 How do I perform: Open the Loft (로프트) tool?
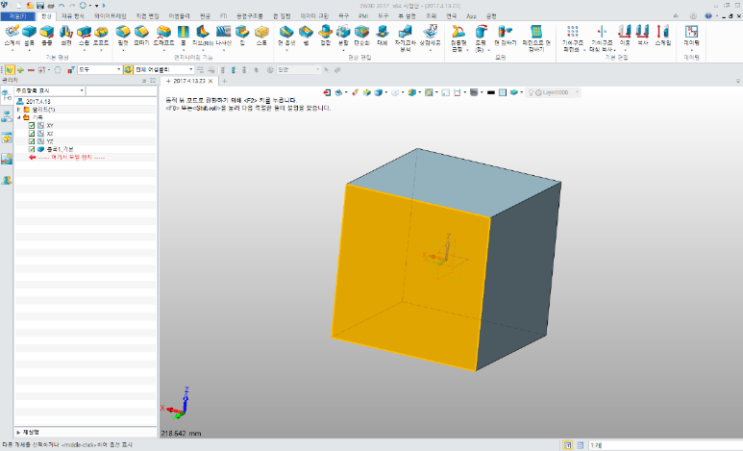(101, 36)
